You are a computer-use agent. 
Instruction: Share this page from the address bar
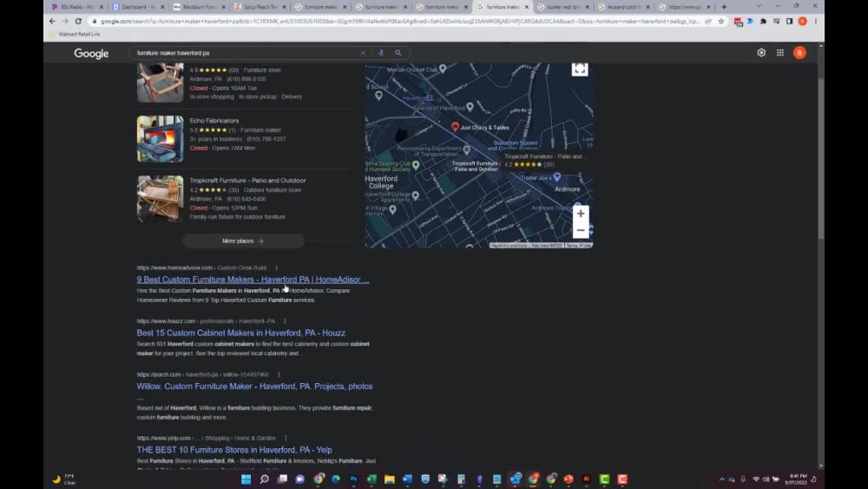[708, 21]
